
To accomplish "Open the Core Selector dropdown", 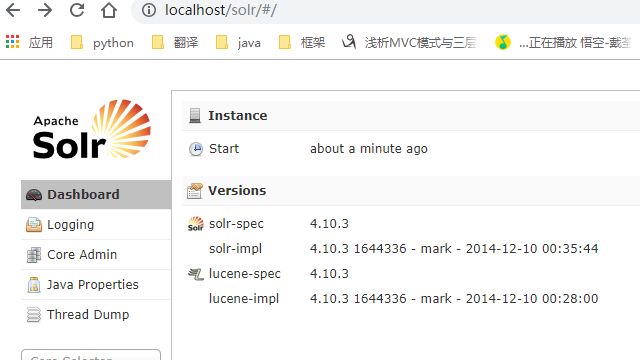I will (x=91, y=355).
